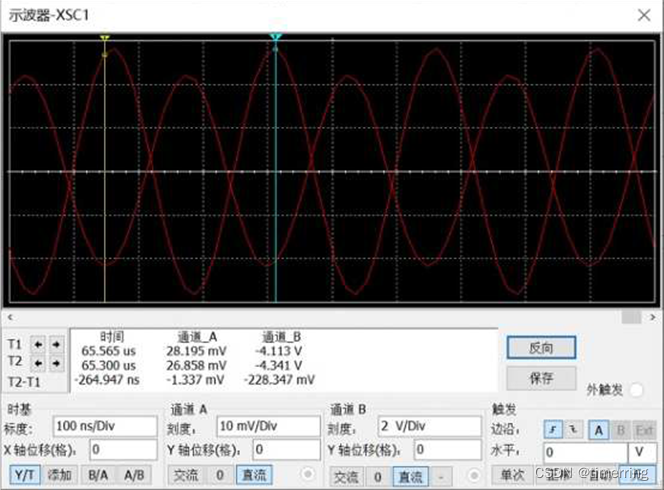664x490 pixels.
Task: Set Channel B coupling to 直流 (DC)
Action: coord(410,477)
